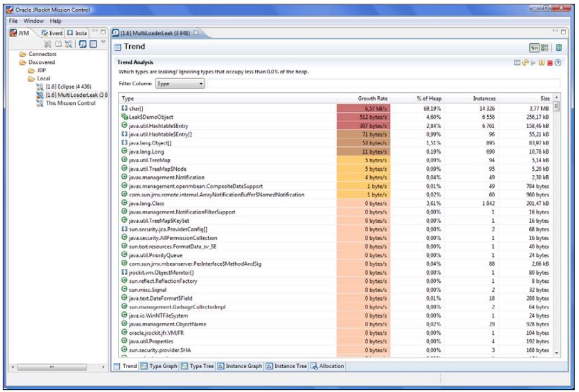This screenshot has height=392, width=579.
Task: Select the java.lang.Class row
Action: coord(336,203)
